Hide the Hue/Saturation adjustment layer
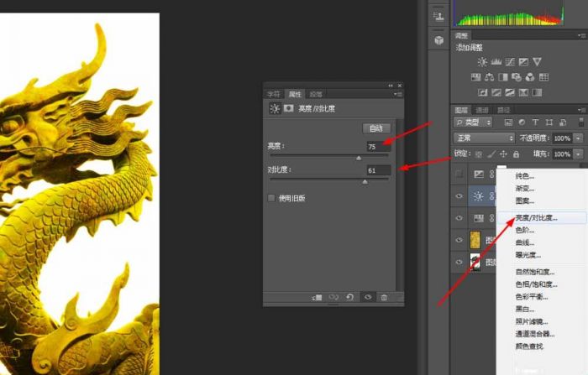Screen dimensions: 588x375 [459, 218]
